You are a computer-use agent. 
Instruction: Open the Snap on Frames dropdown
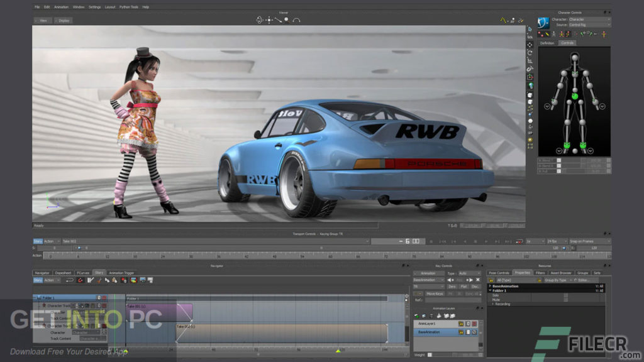point(590,241)
